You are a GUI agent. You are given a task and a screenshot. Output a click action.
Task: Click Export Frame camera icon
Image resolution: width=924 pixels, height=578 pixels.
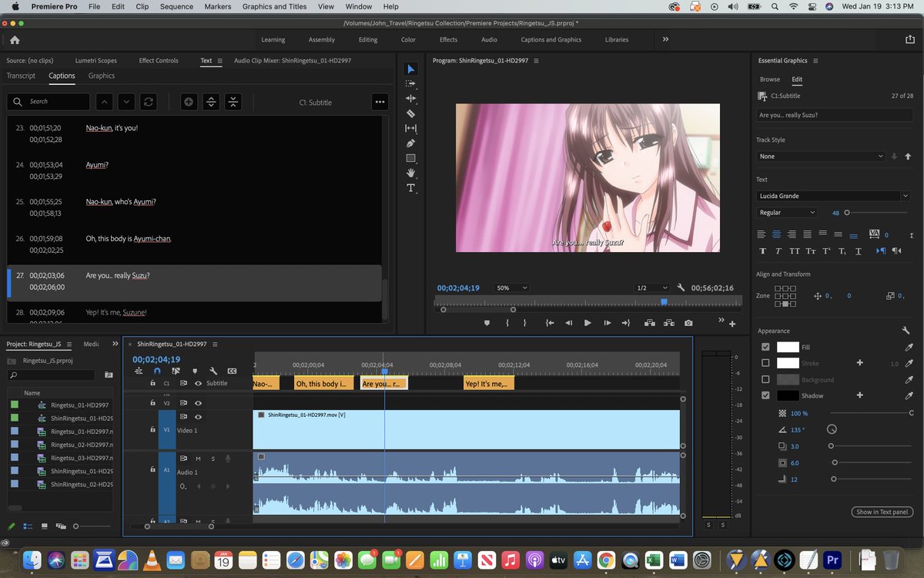(x=688, y=323)
